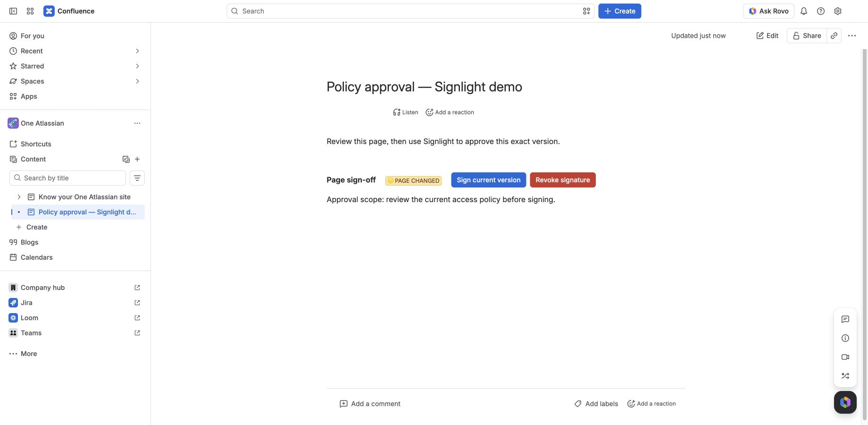Add a comment at page bottom
868x425 pixels.
click(x=370, y=404)
